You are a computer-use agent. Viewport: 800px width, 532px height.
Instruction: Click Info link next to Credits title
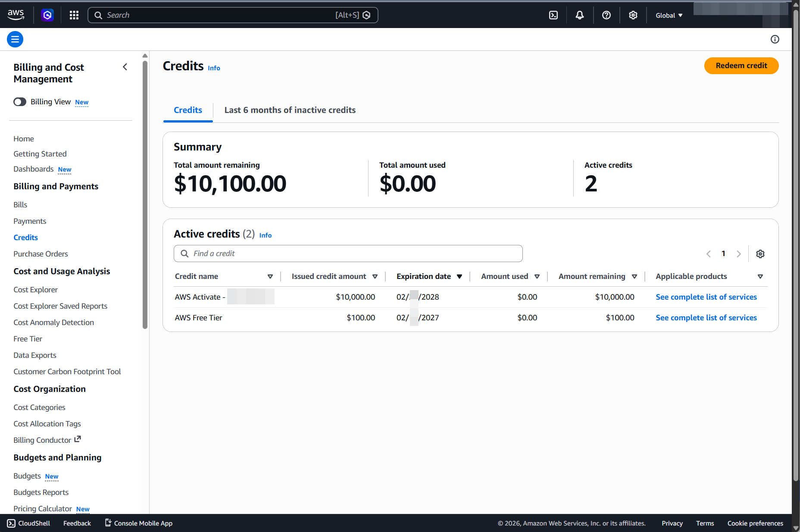pyautogui.click(x=214, y=68)
